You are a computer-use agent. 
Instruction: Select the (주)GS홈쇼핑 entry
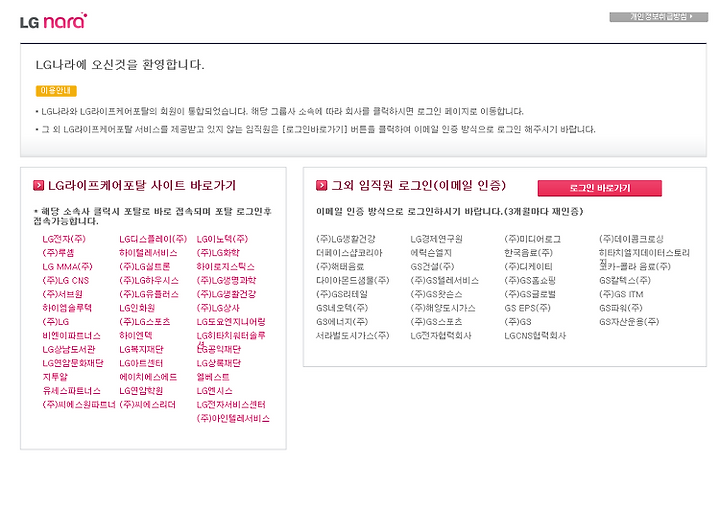pyautogui.click(x=530, y=281)
